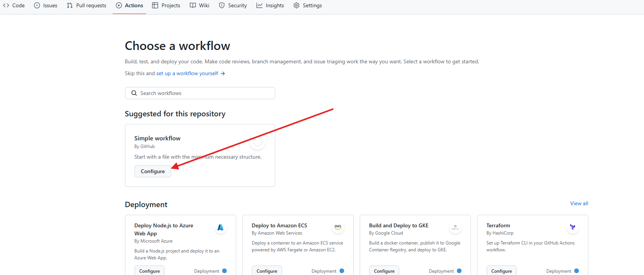The width and height of the screenshot is (644, 275).
Task: Go to Pull requests tab
Action: 87,5
